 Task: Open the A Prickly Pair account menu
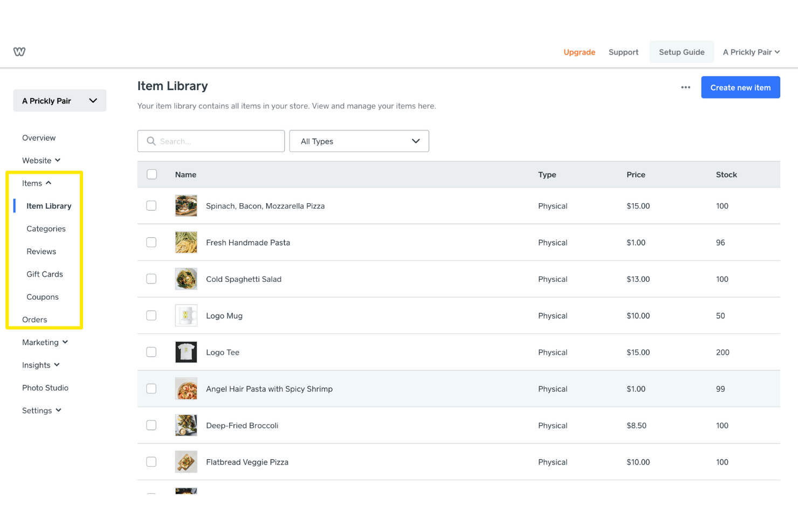[x=751, y=52]
